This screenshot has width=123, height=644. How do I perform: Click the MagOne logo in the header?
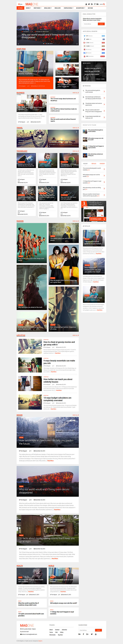coord(32,4)
